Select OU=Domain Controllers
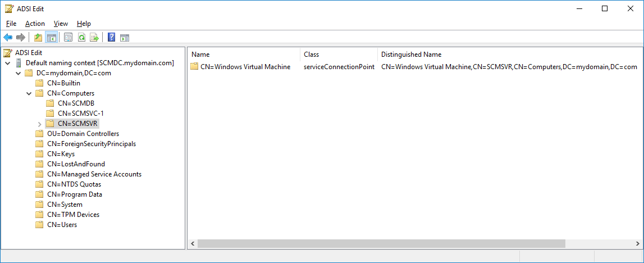Image resolution: width=644 pixels, height=263 pixels. pos(83,134)
